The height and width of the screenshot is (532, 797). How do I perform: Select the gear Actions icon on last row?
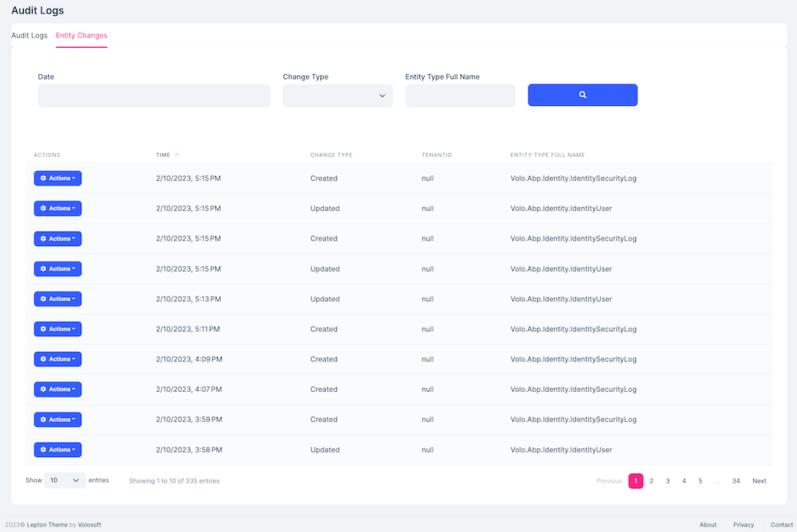(x=44, y=449)
